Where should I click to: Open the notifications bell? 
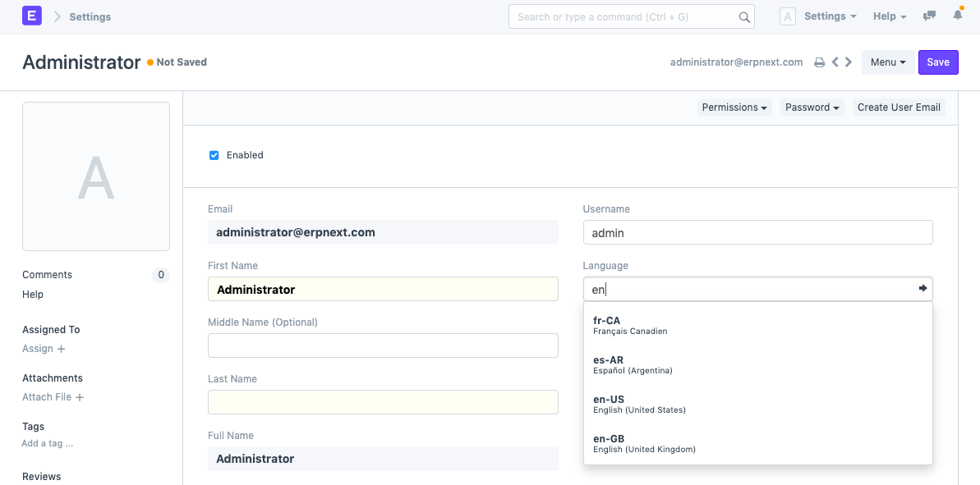coord(957,16)
